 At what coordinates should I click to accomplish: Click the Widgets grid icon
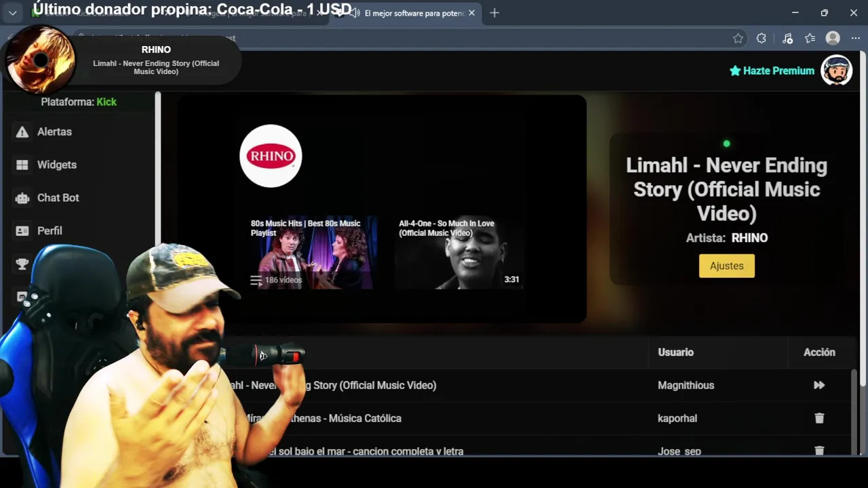click(22, 165)
